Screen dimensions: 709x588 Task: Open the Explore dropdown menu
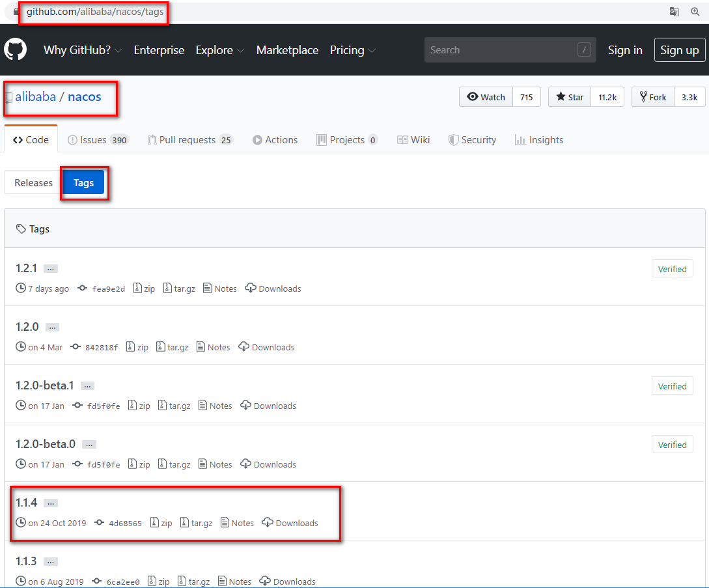[x=220, y=49]
